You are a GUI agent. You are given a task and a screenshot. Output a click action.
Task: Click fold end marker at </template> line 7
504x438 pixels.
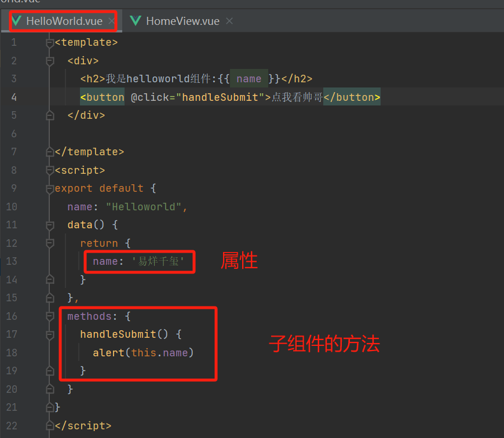50,152
